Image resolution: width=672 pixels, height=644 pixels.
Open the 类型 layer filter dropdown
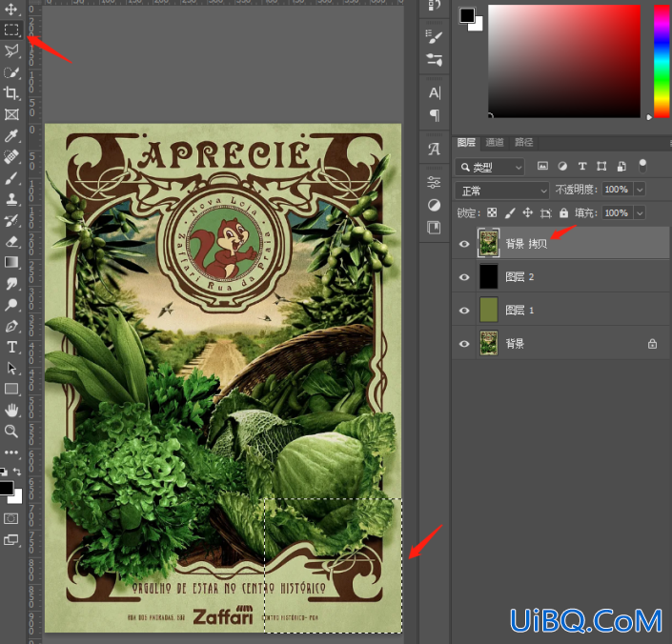coord(489,167)
